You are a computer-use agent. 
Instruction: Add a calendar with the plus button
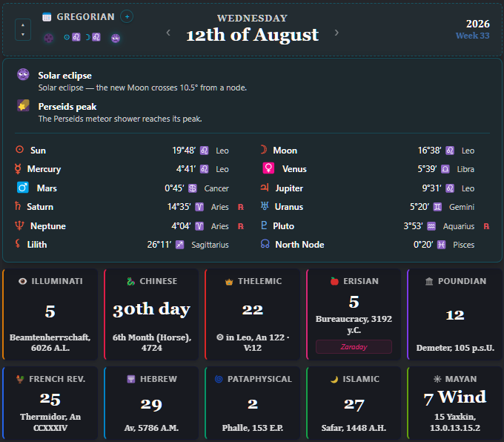127,17
